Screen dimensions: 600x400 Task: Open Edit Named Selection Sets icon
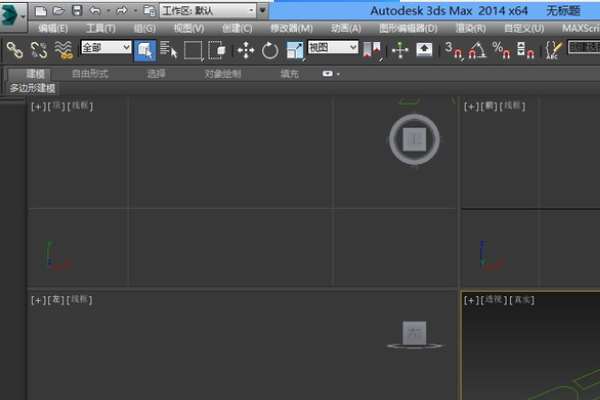(554, 50)
